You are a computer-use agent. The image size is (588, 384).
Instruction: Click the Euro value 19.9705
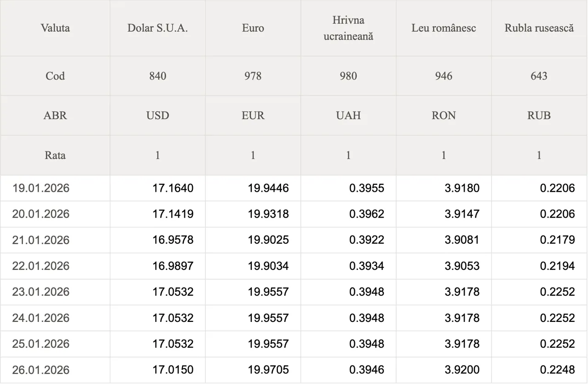[268, 370]
